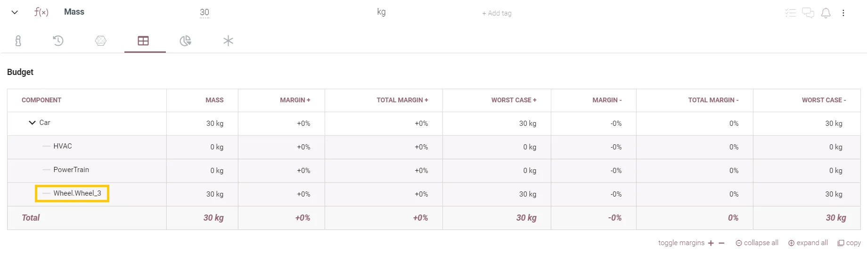Open the hexagon mesh tab icon

click(100, 41)
